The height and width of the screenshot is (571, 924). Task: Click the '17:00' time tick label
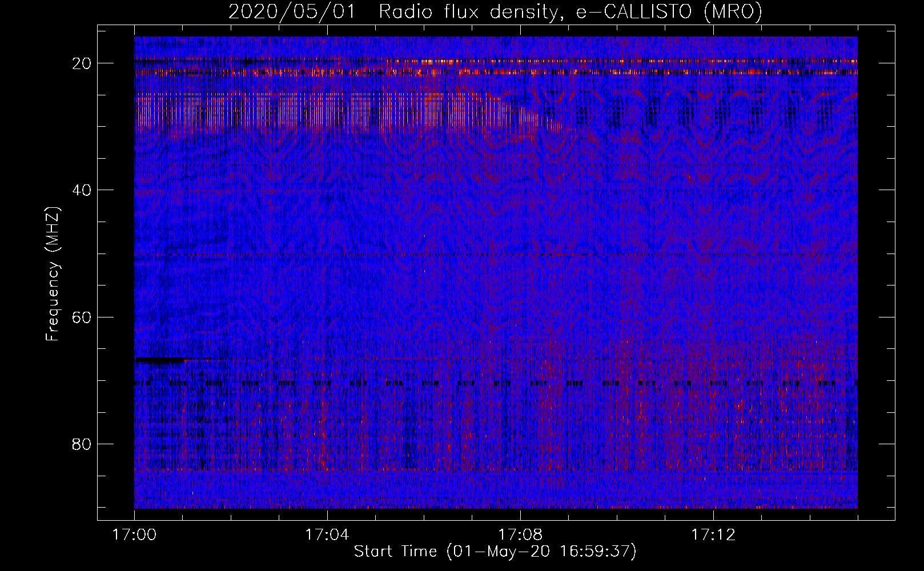(x=134, y=535)
